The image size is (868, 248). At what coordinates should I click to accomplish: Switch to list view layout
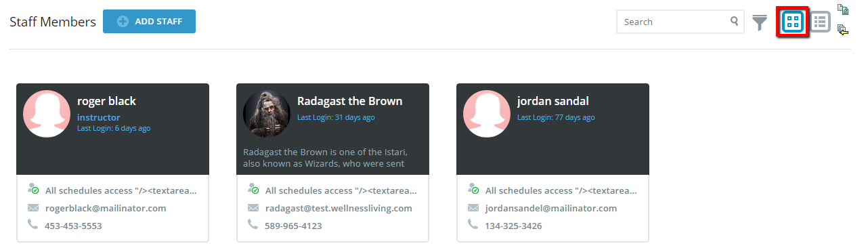coord(821,22)
